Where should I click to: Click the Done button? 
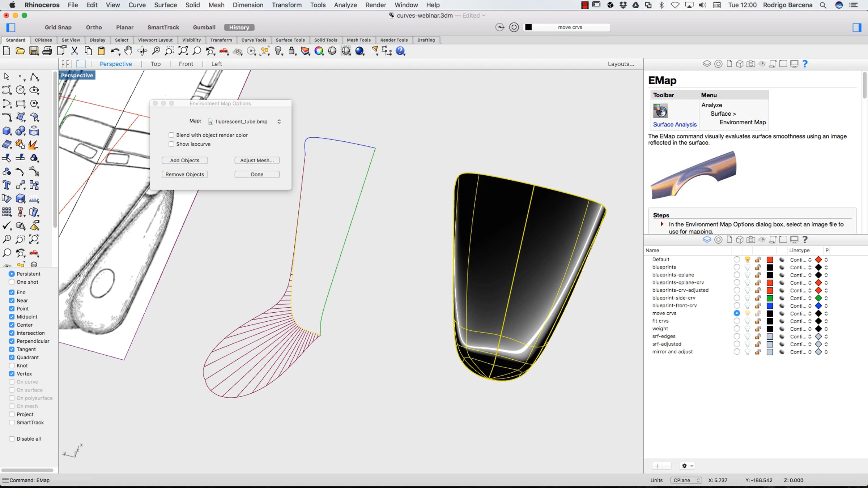pyautogui.click(x=257, y=175)
